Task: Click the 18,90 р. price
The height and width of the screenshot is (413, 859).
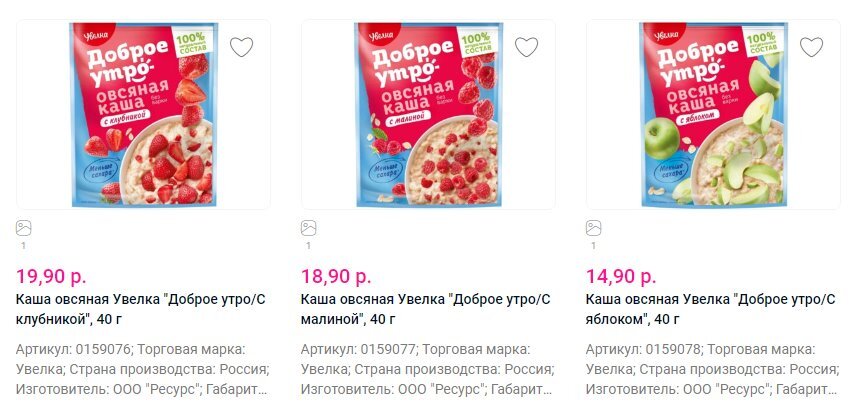Action: tap(336, 276)
